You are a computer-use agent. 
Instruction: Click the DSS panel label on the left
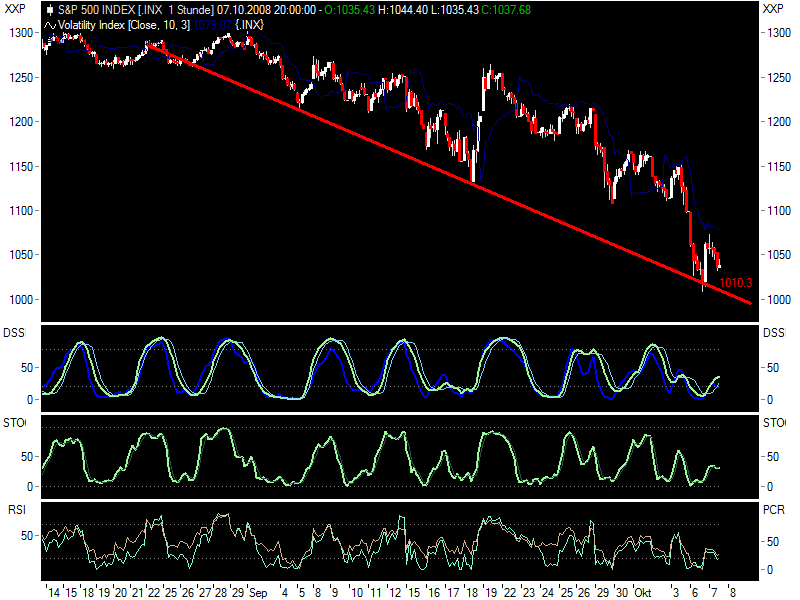click(14, 333)
